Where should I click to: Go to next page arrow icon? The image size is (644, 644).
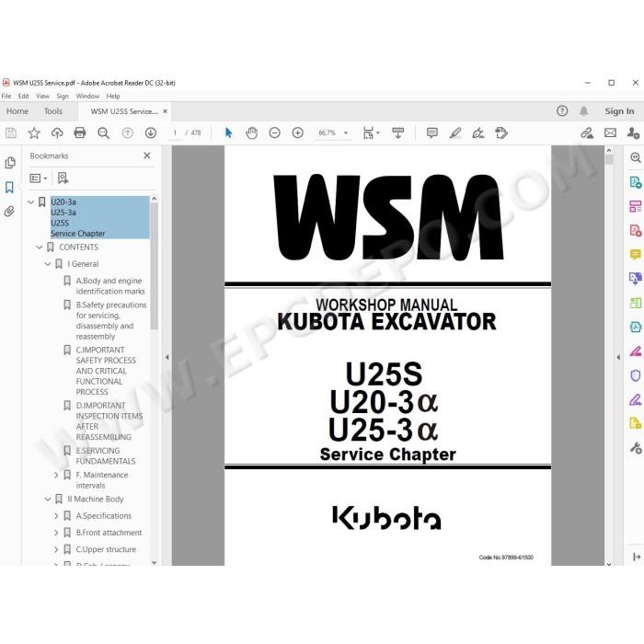point(151,133)
